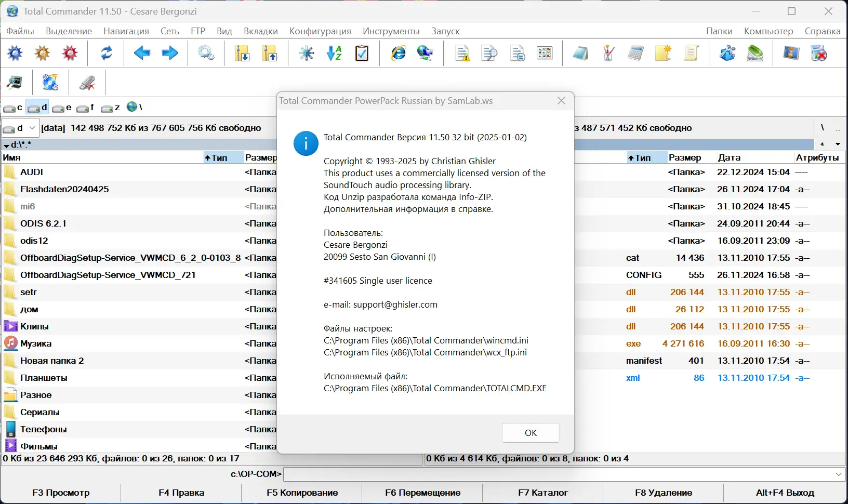Image resolution: width=848 pixels, height=504 pixels.
Task: Open the blue notepad toolbar icon
Action: pyautogui.click(x=580, y=53)
